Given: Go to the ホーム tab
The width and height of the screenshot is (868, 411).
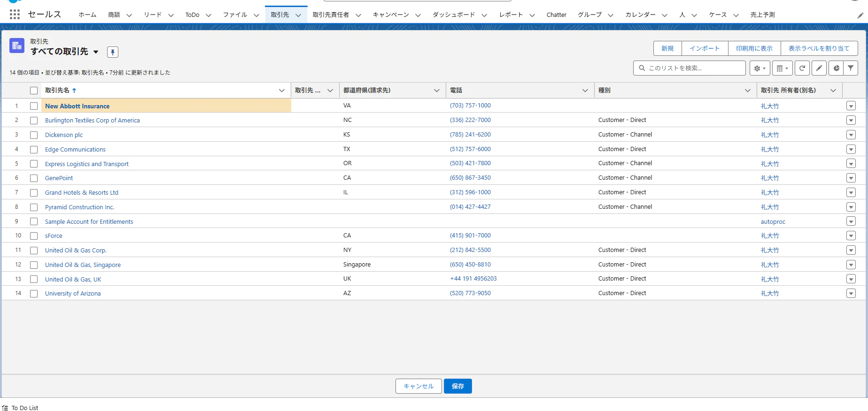Looking at the screenshot, I should 87,15.
